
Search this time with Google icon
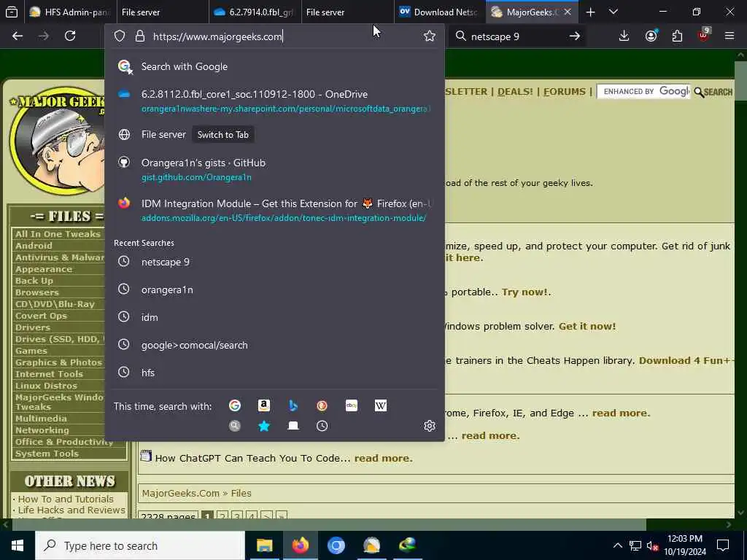pos(235,405)
